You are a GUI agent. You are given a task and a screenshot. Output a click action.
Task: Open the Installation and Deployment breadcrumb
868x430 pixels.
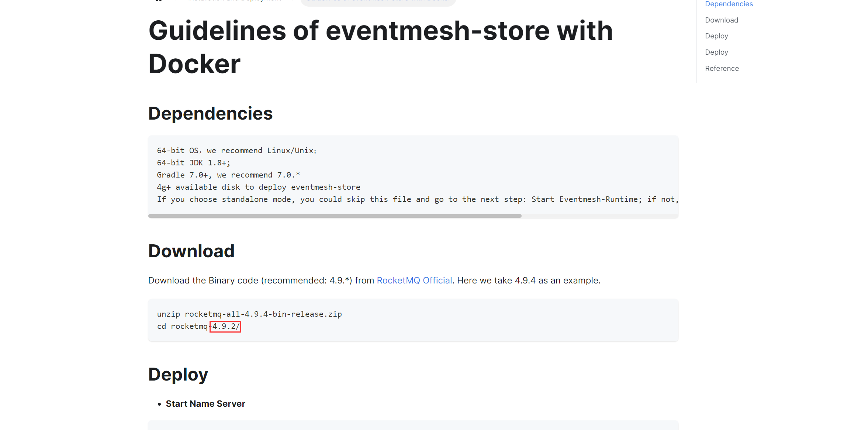pos(235,0)
